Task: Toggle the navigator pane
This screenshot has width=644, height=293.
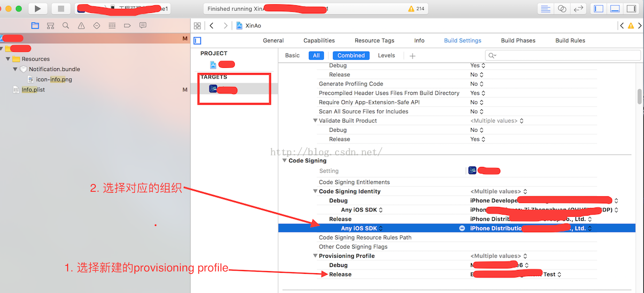Action: (599, 9)
